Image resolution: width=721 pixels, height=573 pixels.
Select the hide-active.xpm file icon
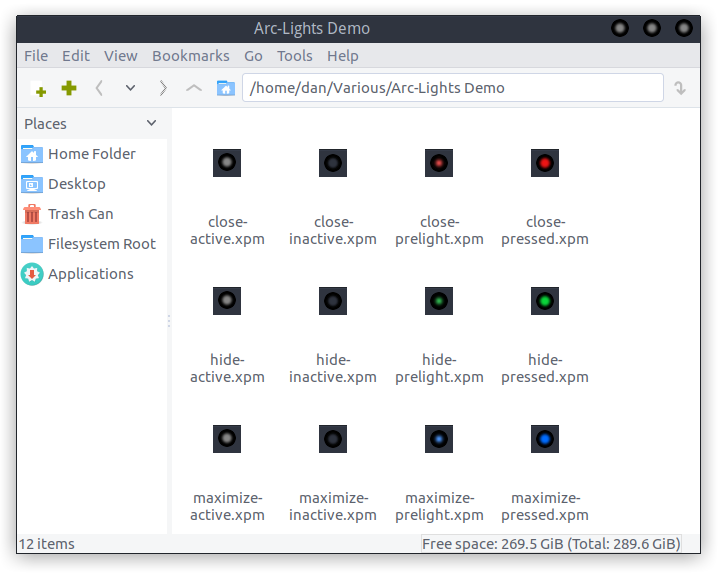[227, 301]
